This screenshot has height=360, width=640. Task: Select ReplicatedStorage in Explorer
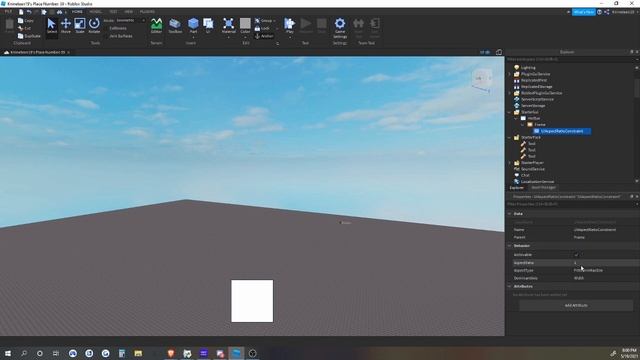pos(536,87)
